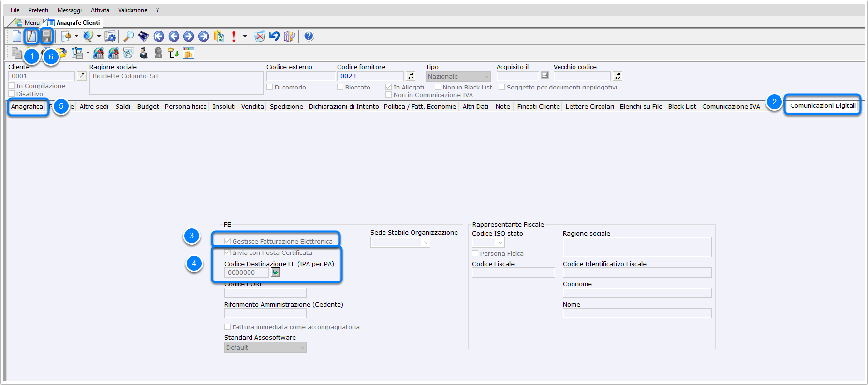
Task: Click the exit door icon
Action: (290, 36)
